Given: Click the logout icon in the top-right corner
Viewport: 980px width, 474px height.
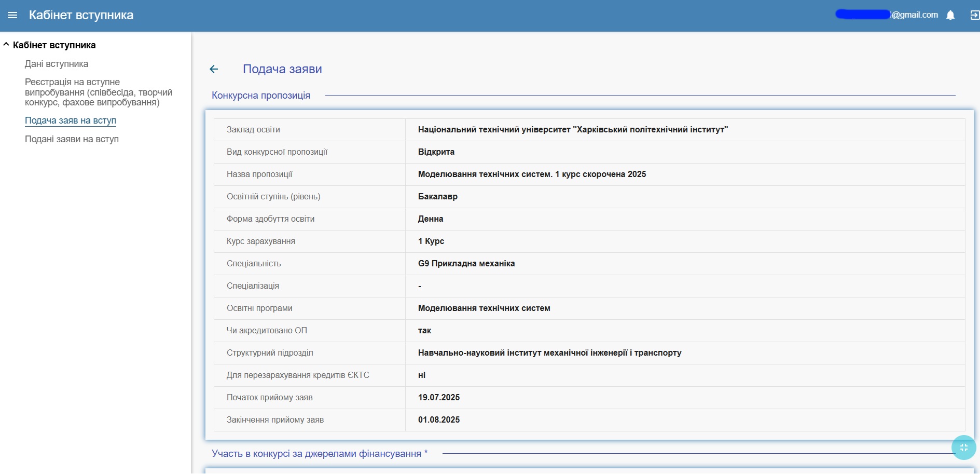Looking at the screenshot, I should (x=974, y=16).
